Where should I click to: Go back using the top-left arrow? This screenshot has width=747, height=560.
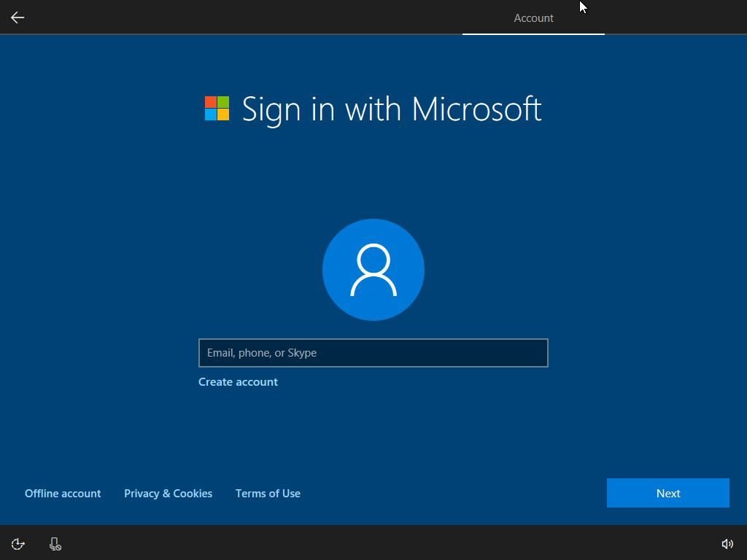click(18, 17)
